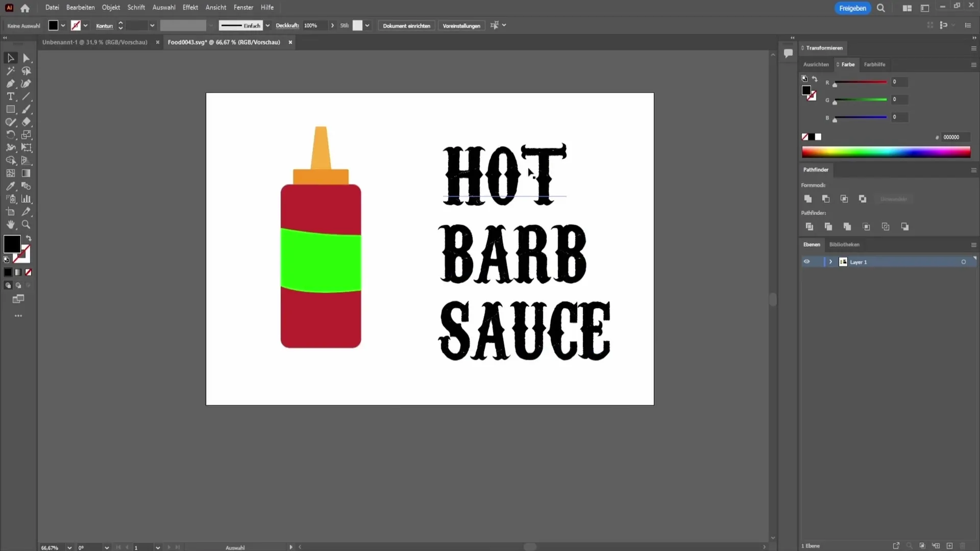Select the Paintbrush tool
980x551 pixels.
27,109
